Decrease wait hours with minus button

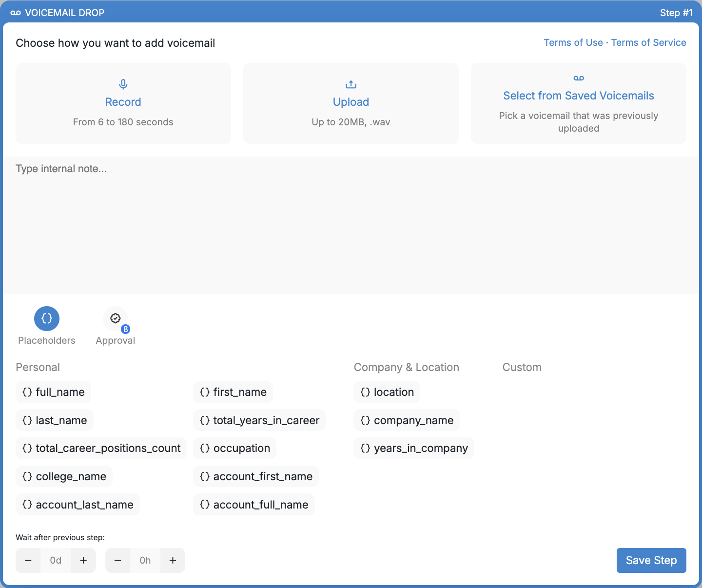click(117, 560)
